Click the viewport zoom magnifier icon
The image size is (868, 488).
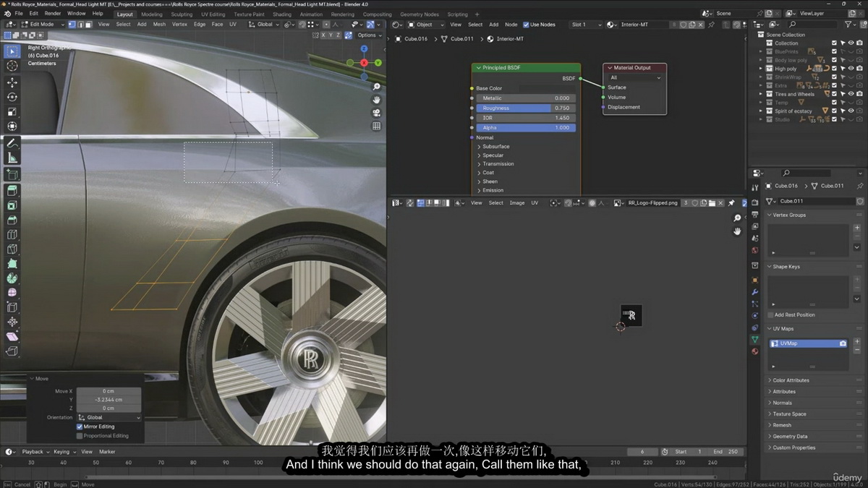pos(377,87)
